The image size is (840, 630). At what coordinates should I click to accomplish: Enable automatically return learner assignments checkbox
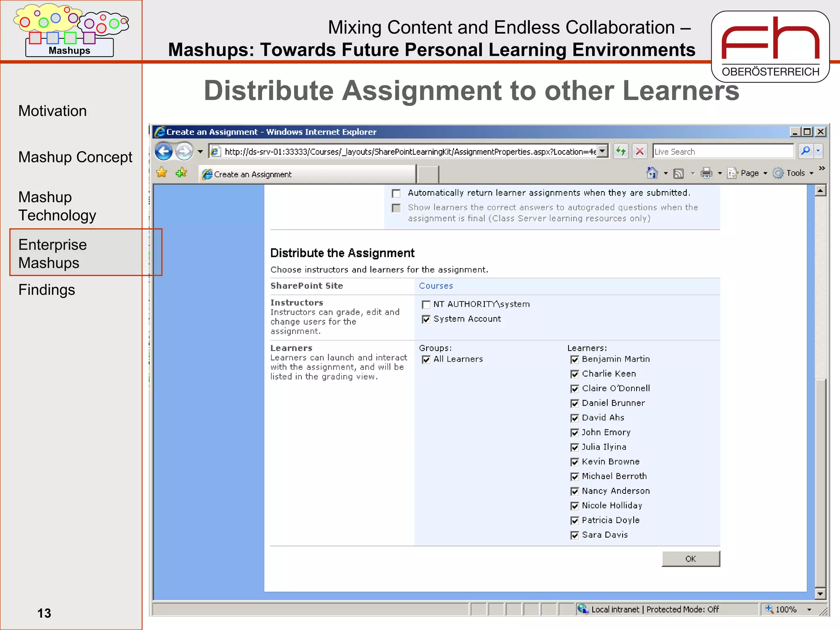[x=396, y=193]
